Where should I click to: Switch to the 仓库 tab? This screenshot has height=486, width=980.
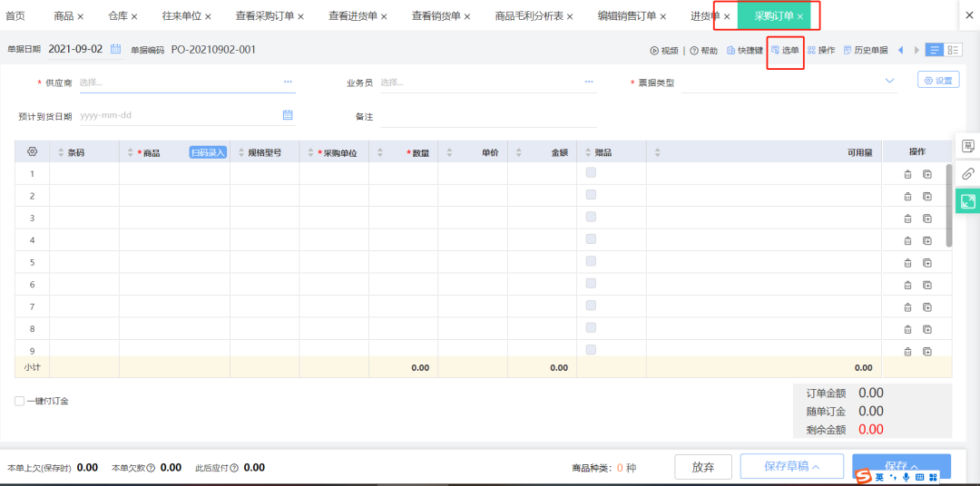click(x=117, y=15)
